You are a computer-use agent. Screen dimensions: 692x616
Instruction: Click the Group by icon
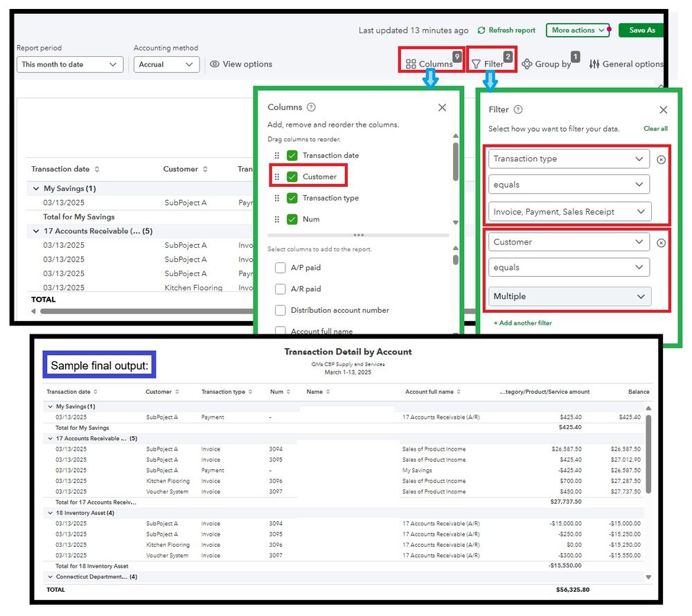[x=528, y=64]
